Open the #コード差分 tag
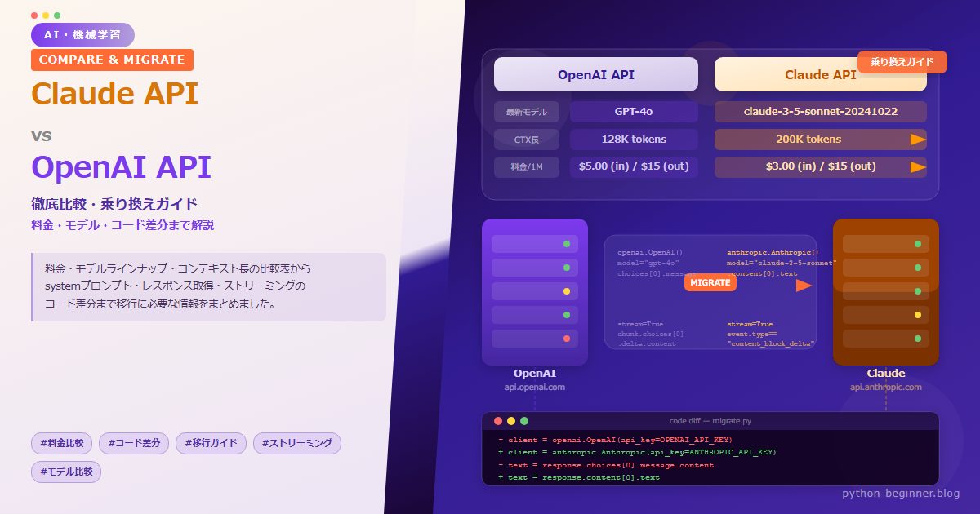The image size is (980, 514). click(135, 443)
